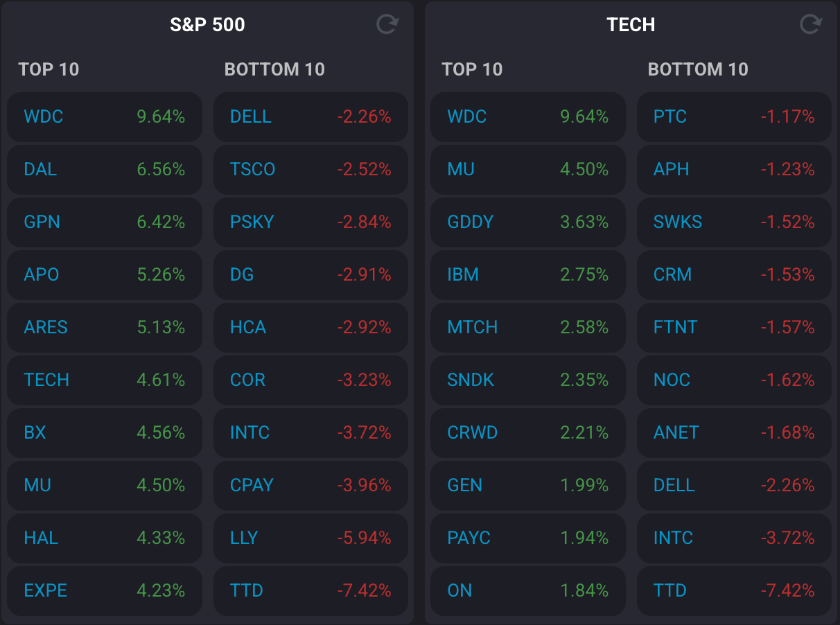Click the SWKS stock entry
840x625 pixels.
(733, 222)
